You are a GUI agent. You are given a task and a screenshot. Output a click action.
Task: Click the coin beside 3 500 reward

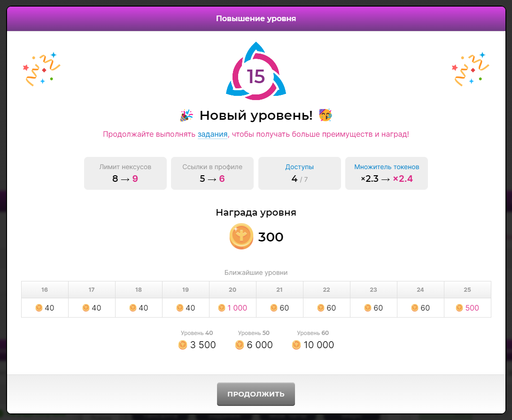coord(183,345)
